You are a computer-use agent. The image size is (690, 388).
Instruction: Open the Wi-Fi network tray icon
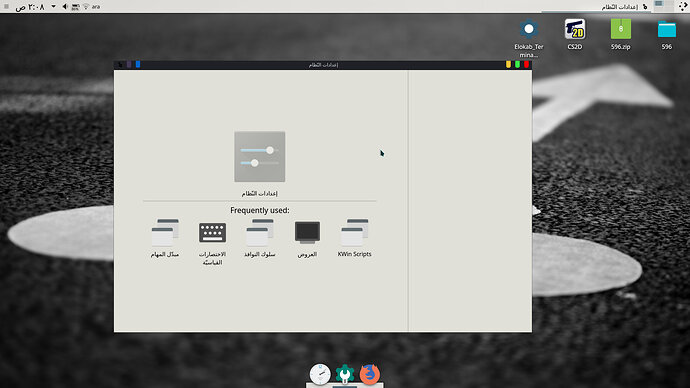(x=86, y=7)
